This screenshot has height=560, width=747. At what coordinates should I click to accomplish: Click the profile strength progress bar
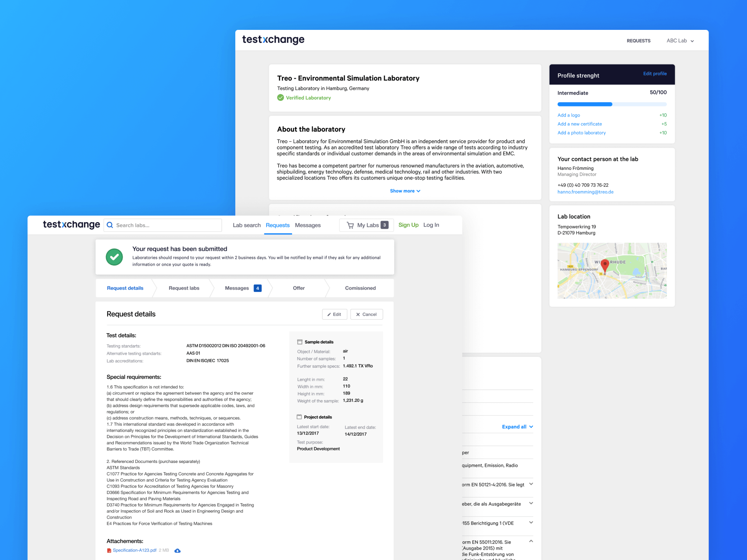[x=612, y=104]
